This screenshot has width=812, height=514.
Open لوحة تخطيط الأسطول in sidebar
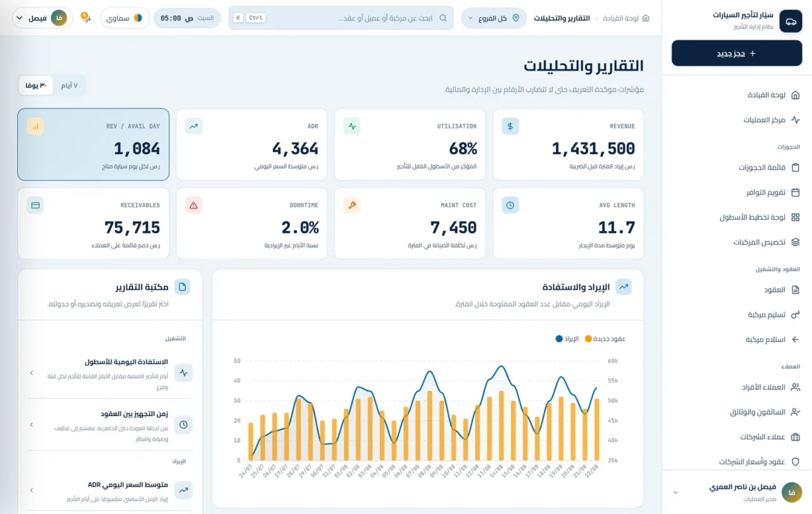[x=737, y=217]
